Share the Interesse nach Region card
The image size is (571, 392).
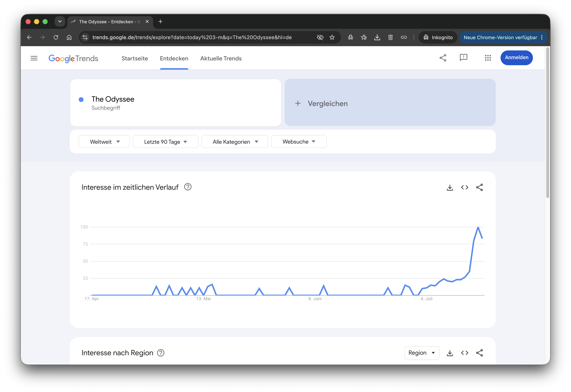[x=479, y=353]
